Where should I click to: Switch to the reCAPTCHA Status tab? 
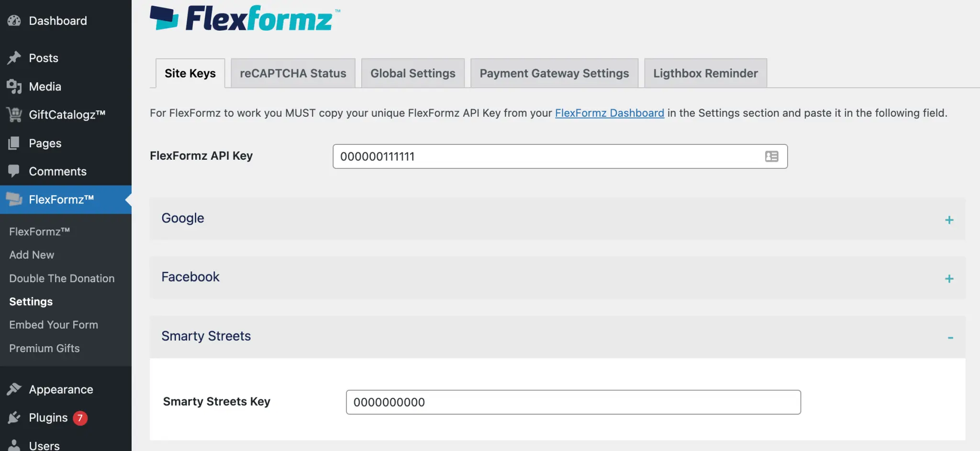(x=293, y=73)
